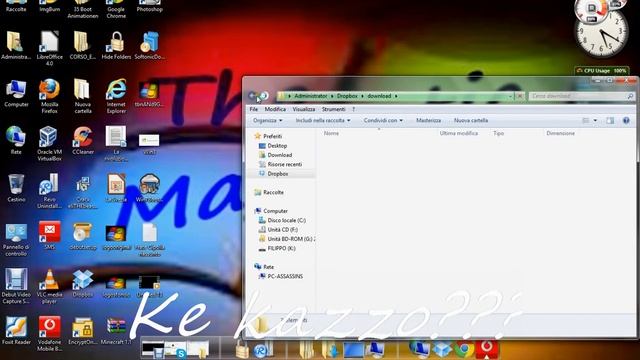
Task: Open the red SMS desktop shortcut
Action: click(x=49, y=236)
